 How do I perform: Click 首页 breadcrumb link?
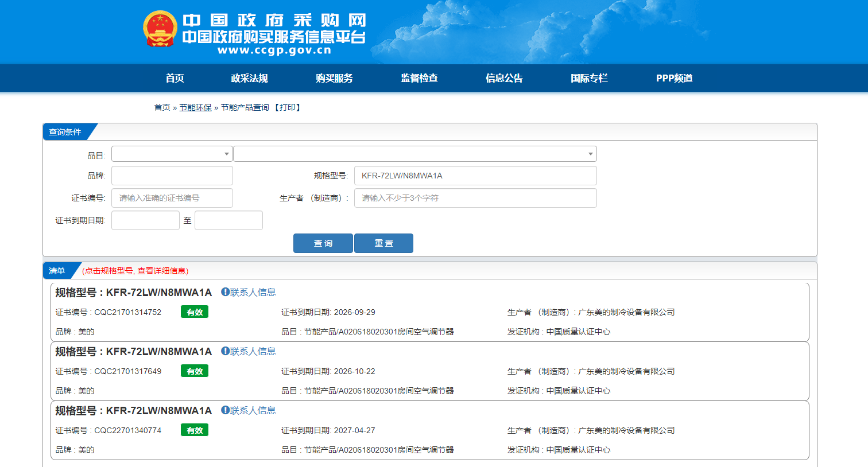tap(162, 107)
